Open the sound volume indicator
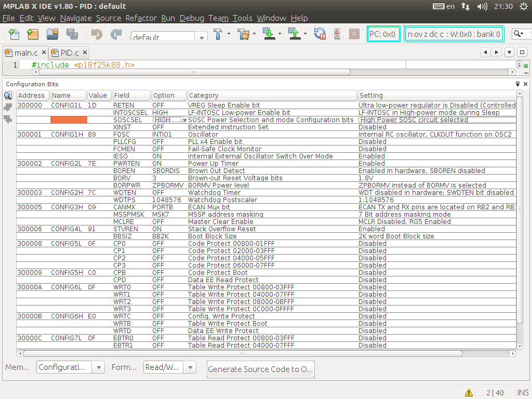Screen dimensions: 532x399 click(482, 6)
